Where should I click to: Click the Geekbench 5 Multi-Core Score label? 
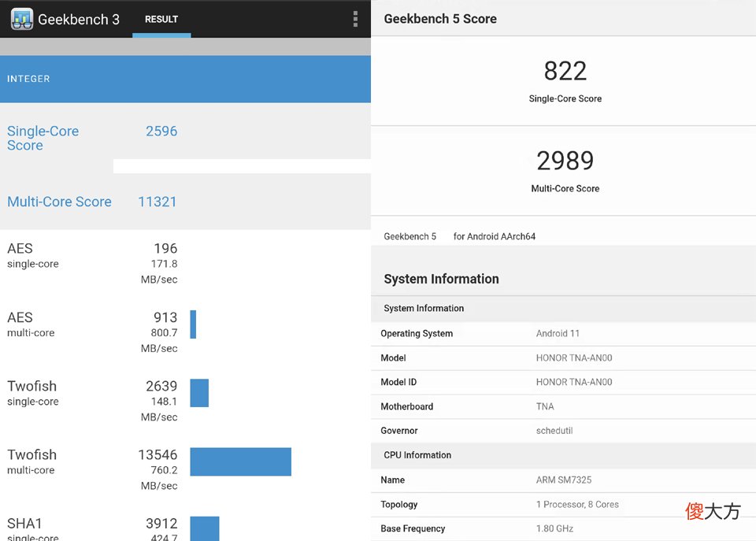click(565, 188)
